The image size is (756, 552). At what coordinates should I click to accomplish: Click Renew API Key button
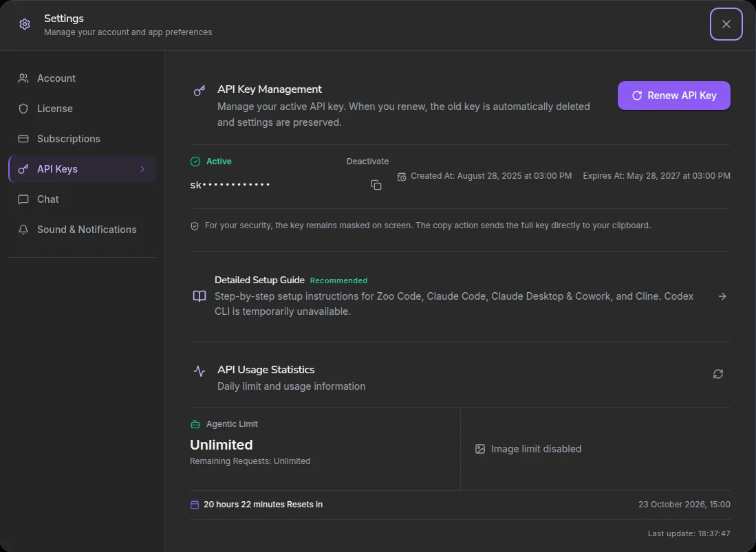673,96
